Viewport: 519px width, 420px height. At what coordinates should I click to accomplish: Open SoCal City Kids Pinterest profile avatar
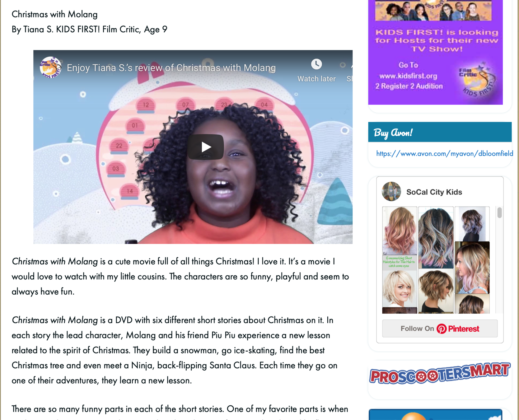pos(391,192)
